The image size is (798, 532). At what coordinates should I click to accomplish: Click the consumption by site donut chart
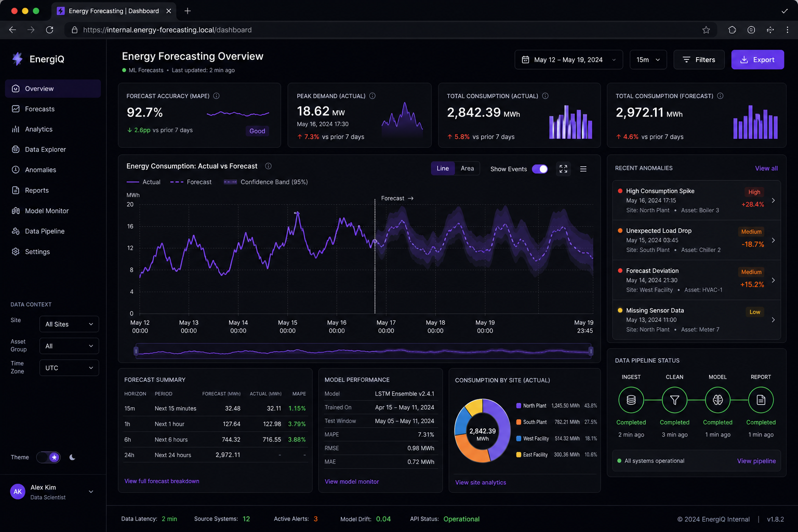483,431
